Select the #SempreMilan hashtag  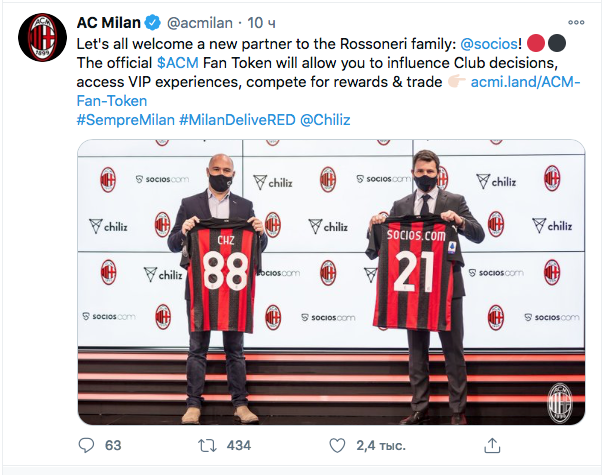125,121
